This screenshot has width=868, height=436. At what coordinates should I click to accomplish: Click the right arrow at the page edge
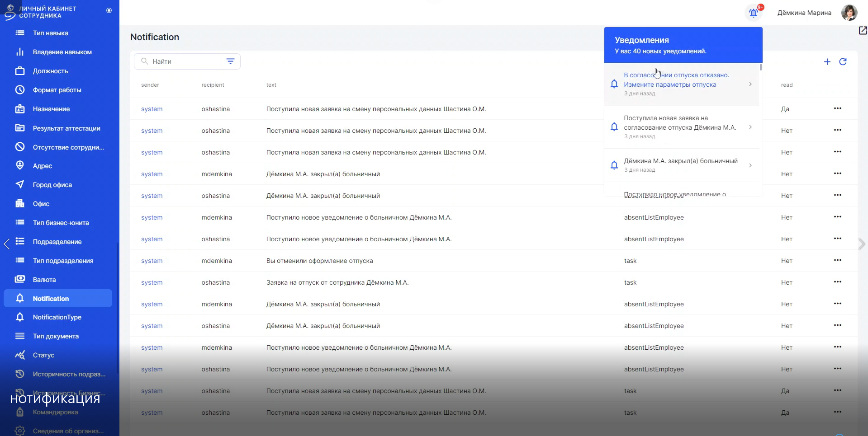point(861,244)
